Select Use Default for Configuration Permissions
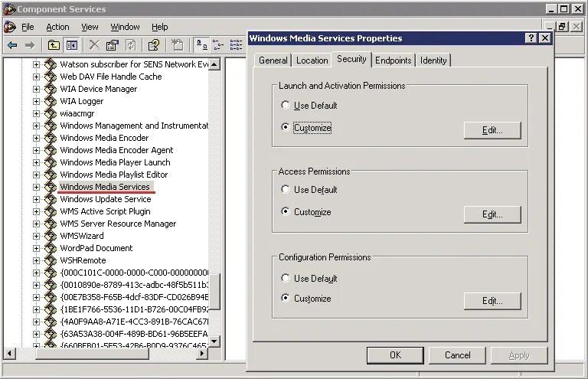588x379 pixels. tap(286, 278)
